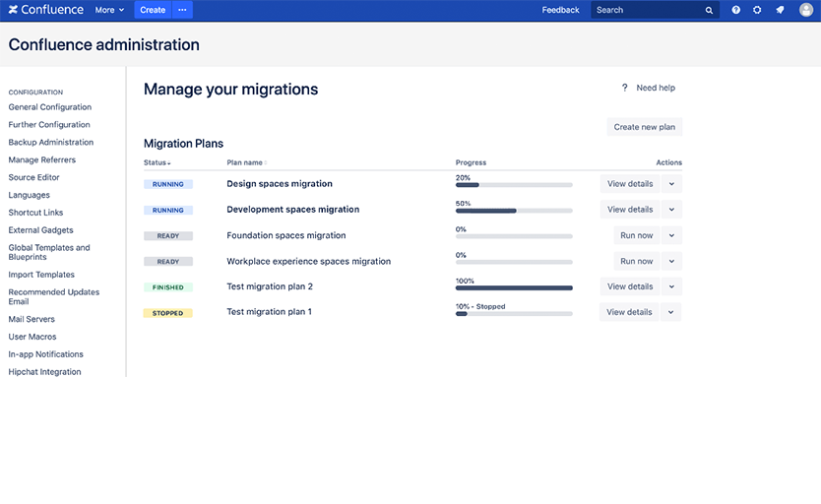Viewport: 821px width, 504px height.
Task: View details of Test migration plan 1
Action: (629, 312)
